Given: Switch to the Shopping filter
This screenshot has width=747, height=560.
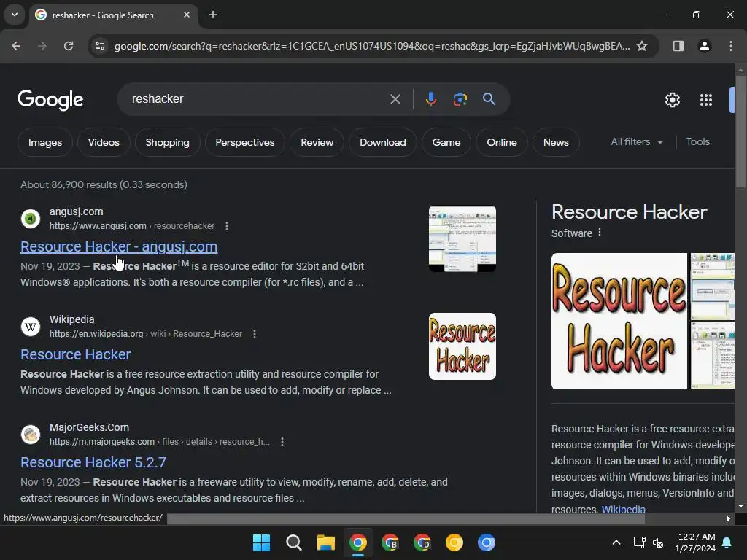Looking at the screenshot, I should (167, 142).
